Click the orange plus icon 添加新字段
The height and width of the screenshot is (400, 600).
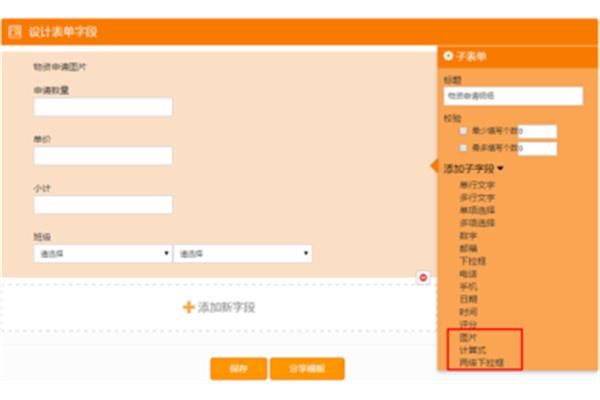point(188,307)
